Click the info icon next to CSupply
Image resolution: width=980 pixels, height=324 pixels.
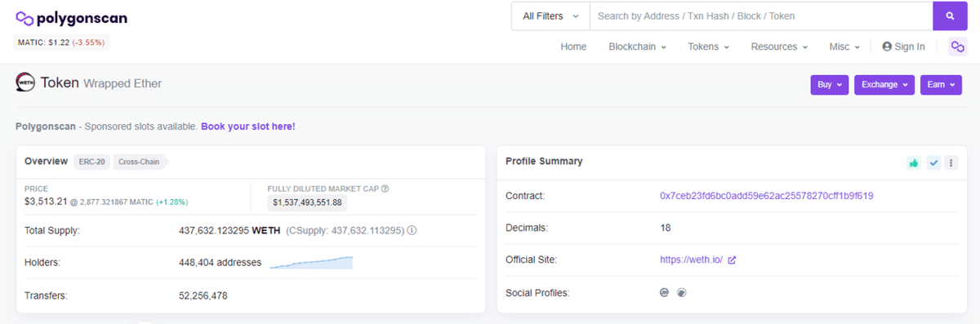412,230
